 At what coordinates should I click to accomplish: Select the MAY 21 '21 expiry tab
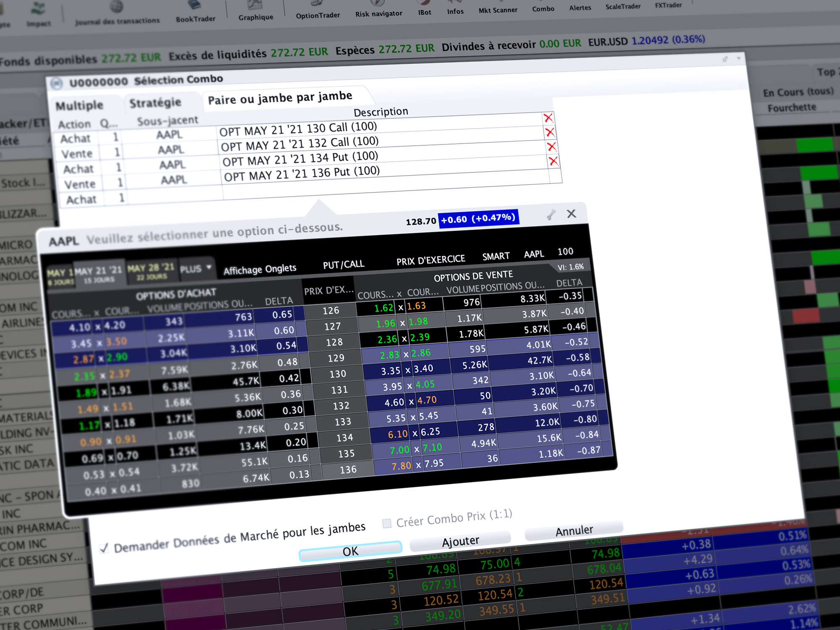99,275
